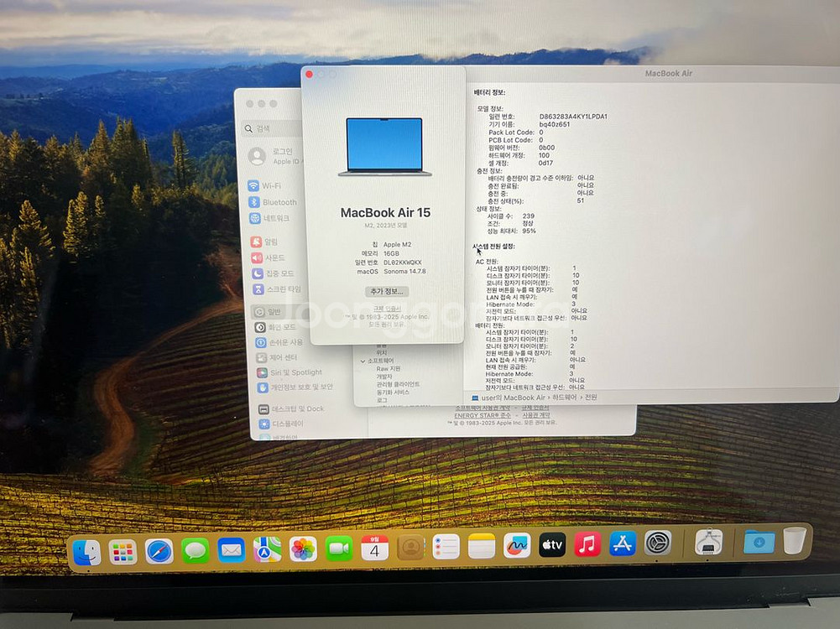Open 네트워크 settings pane
The image size is (840, 629).
pos(269,218)
